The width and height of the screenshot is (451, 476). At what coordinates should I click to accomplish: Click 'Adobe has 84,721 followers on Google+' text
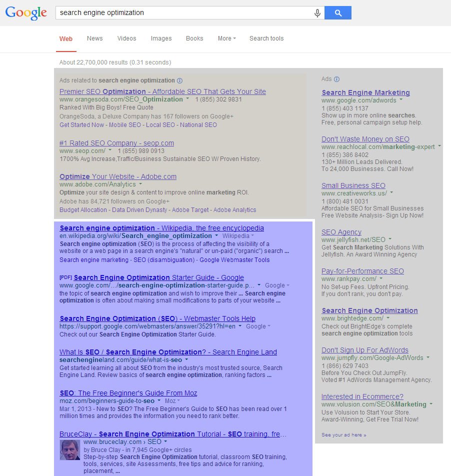(x=114, y=201)
